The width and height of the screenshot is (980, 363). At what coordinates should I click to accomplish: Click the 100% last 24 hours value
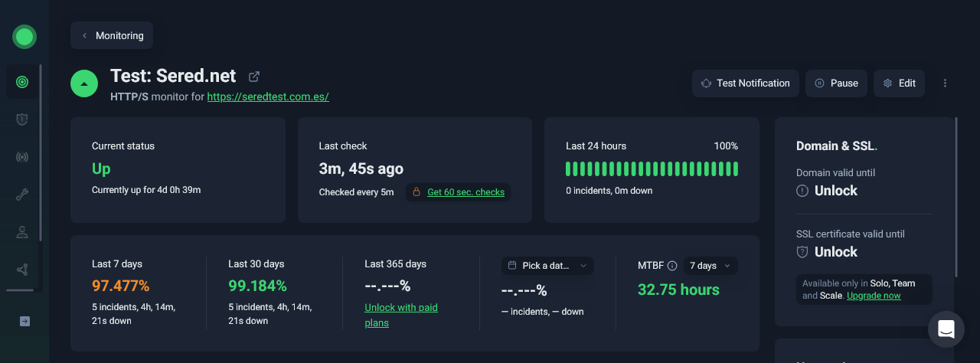point(726,146)
